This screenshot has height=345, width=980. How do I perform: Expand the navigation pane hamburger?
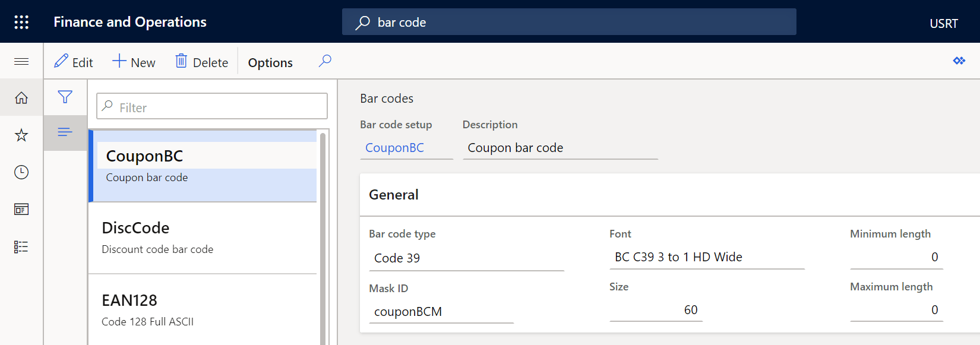[x=21, y=61]
